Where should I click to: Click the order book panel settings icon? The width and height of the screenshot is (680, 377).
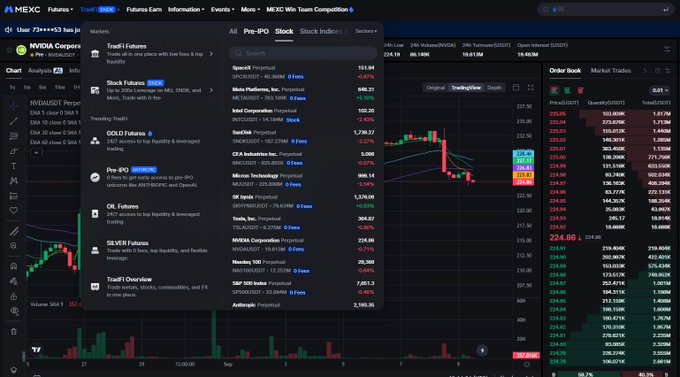[668, 71]
